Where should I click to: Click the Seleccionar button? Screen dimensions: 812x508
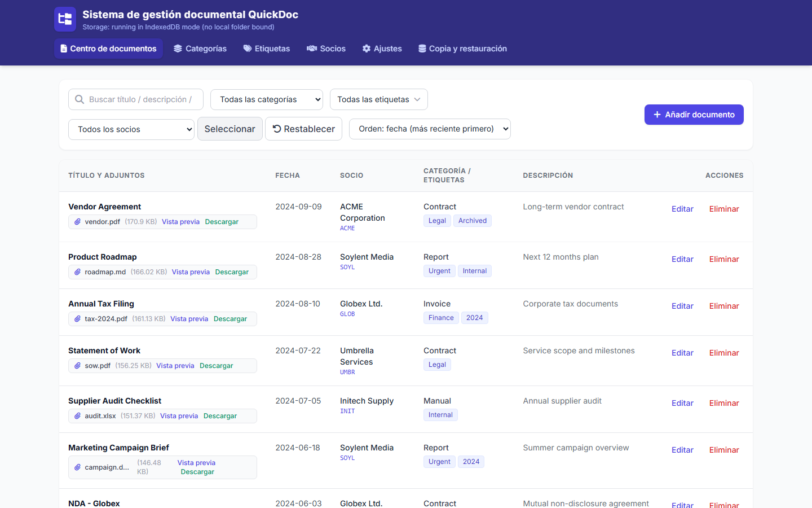[x=230, y=129]
